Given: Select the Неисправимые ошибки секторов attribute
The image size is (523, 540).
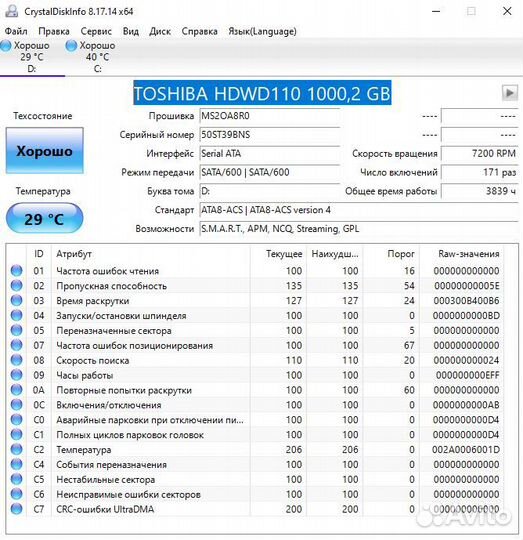Looking at the screenshot, I should pos(128,495).
